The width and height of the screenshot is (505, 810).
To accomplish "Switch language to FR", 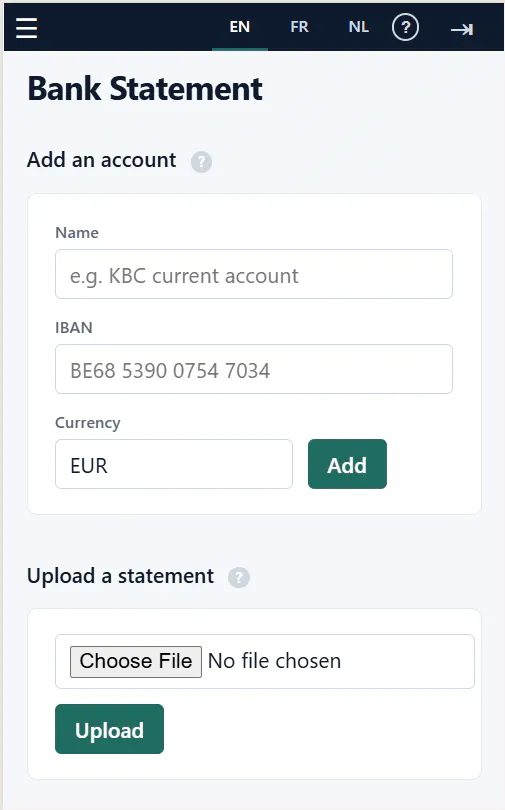I will pos(299,27).
